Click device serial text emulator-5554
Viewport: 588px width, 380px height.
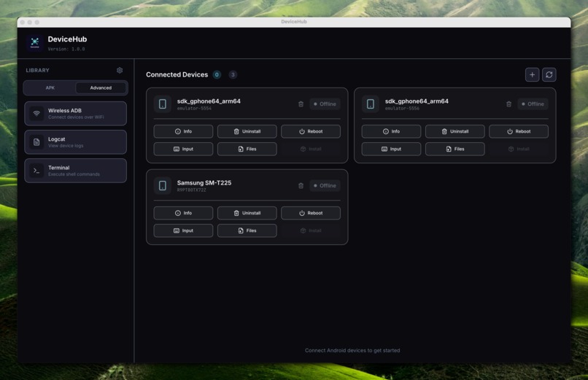point(194,109)
